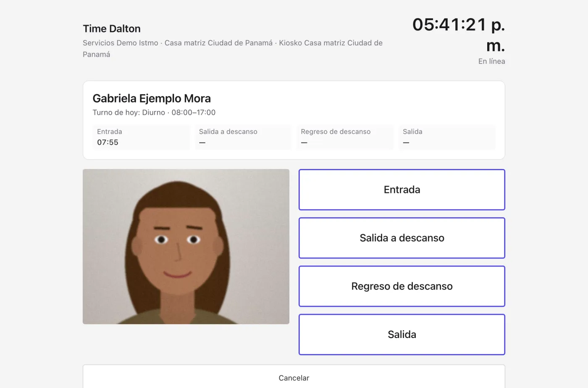Click the location line 'Servicios Demo Istmo'

point(121,43)
